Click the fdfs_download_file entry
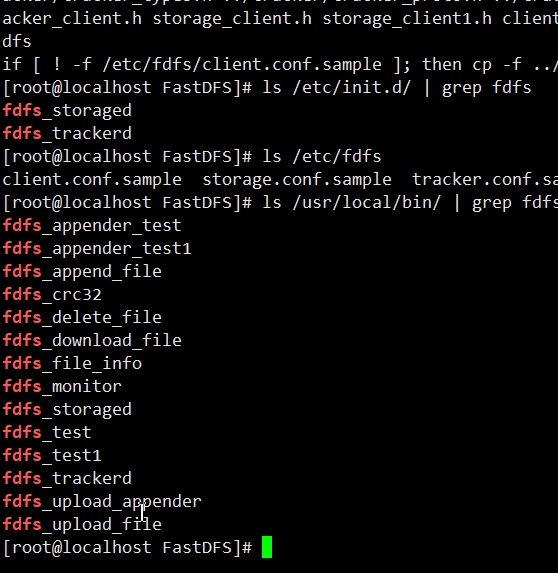 pos(92,340)
